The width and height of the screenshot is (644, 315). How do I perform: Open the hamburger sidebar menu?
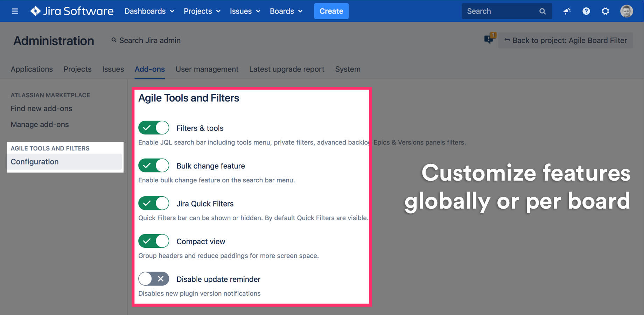coord(15,11)
